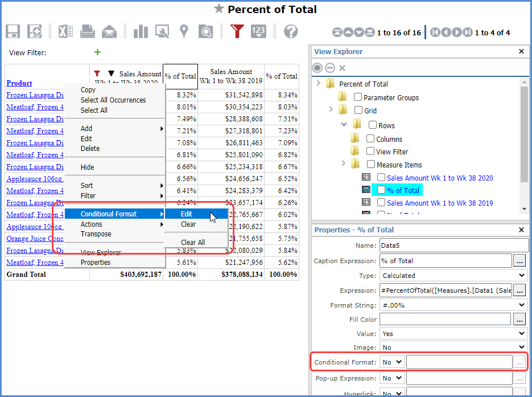532x397 pixels.
Task: Select Transpose from the context menu
Action: click(96, 234)
